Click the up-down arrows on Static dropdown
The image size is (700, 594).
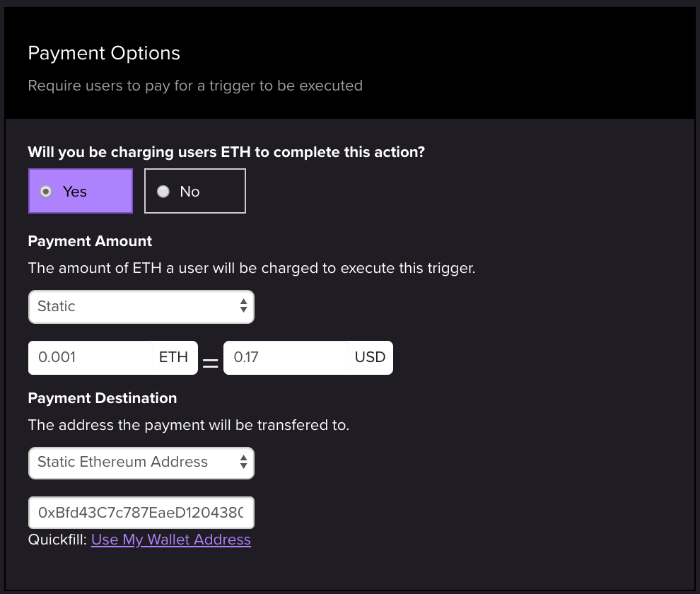243,306
